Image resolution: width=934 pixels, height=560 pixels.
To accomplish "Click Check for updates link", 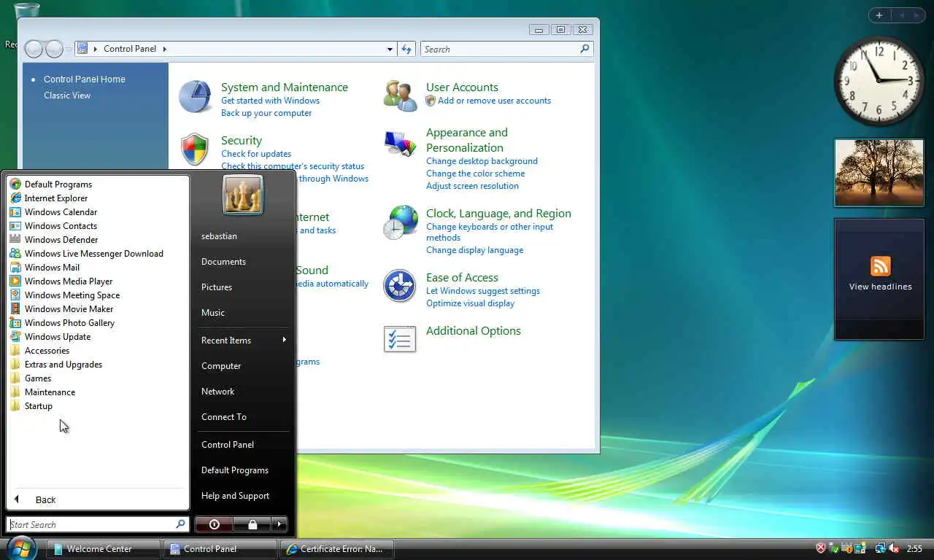I will pyautogui.click(x=256, y=154).
